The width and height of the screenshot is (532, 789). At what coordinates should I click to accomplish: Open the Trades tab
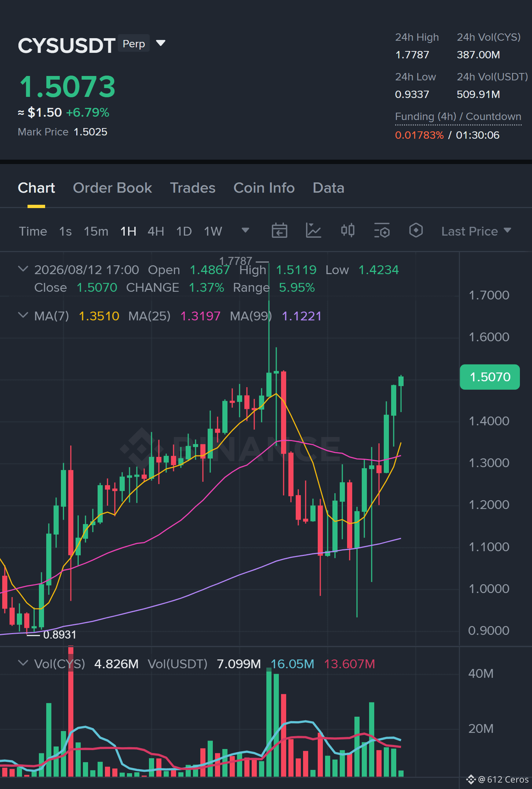(193, 188)
